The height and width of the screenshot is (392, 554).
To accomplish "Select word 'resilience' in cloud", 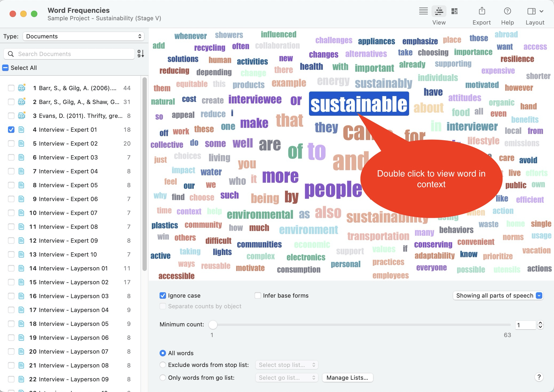I will (x=517, y=59).
